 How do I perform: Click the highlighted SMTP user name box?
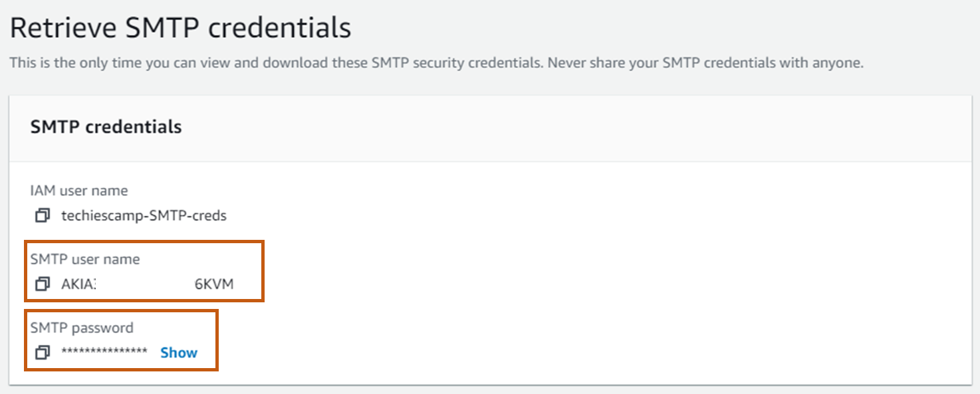(144, 270)
